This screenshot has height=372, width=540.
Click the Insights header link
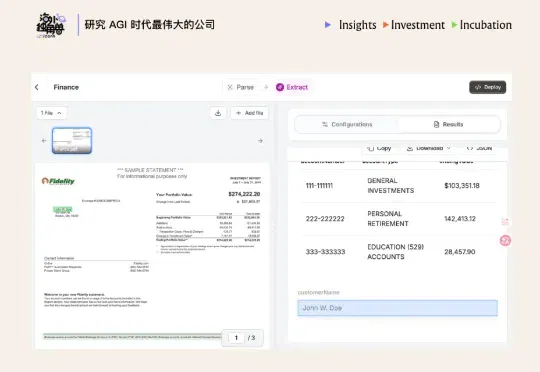click(x=357, y=25)
